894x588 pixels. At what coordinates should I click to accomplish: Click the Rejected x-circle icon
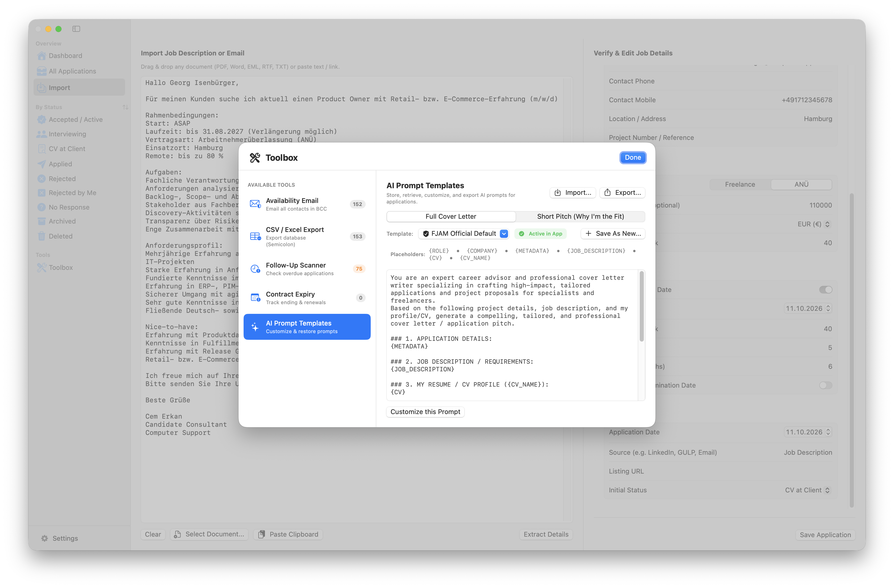pyautogui.click(x=42, y=179)
